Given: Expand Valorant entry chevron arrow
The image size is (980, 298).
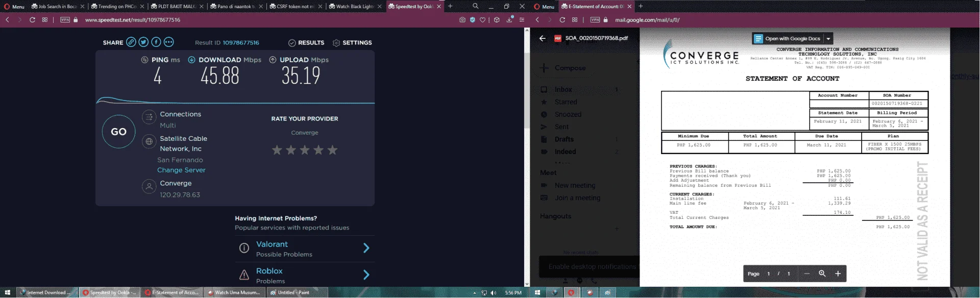Looking at the screenshot, I should pos(366,248).
